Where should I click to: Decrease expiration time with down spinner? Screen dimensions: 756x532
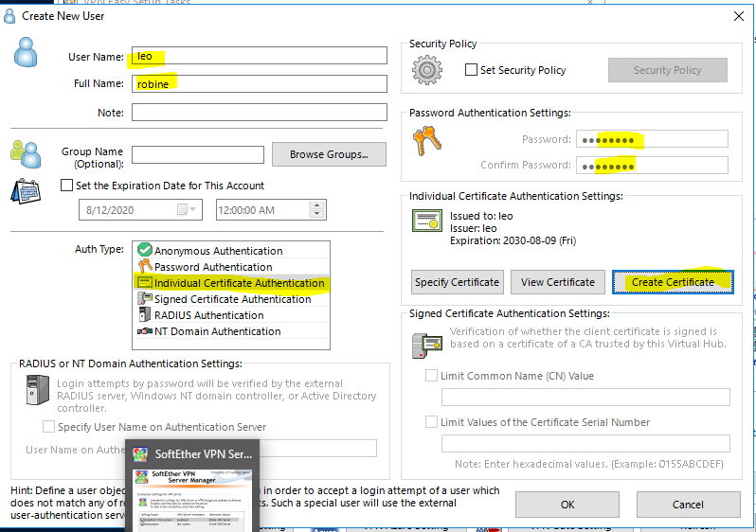pos(316,214)
